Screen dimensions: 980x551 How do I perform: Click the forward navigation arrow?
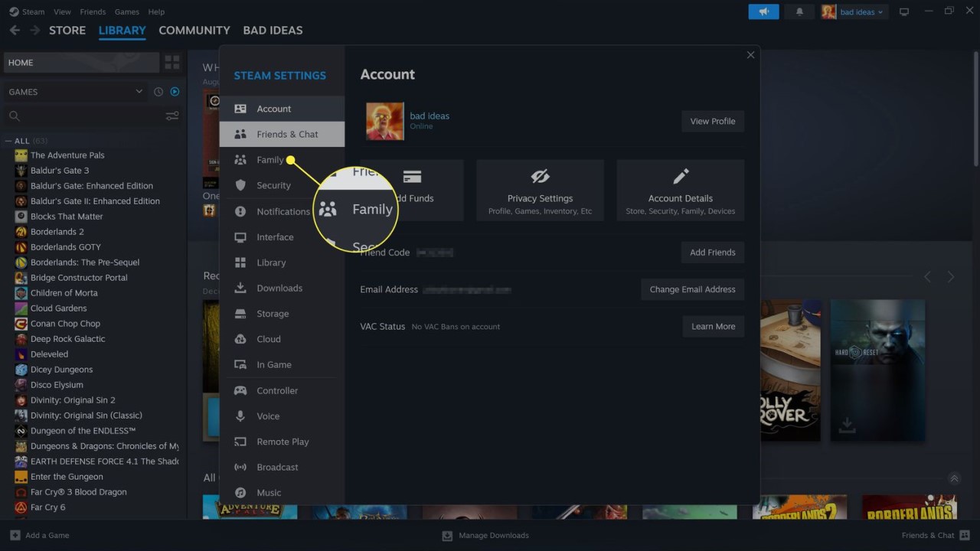[x=34, y=31]
